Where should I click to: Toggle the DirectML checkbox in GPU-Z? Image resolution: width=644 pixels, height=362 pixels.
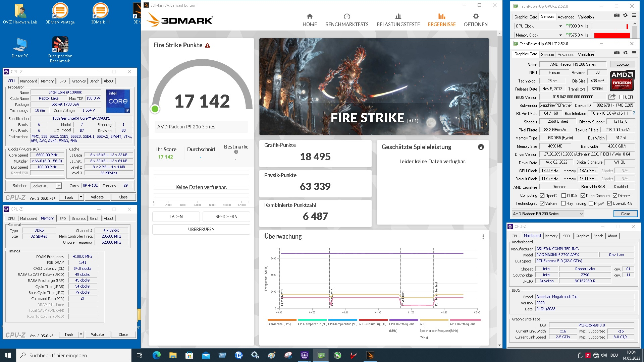tap(615, 196)
